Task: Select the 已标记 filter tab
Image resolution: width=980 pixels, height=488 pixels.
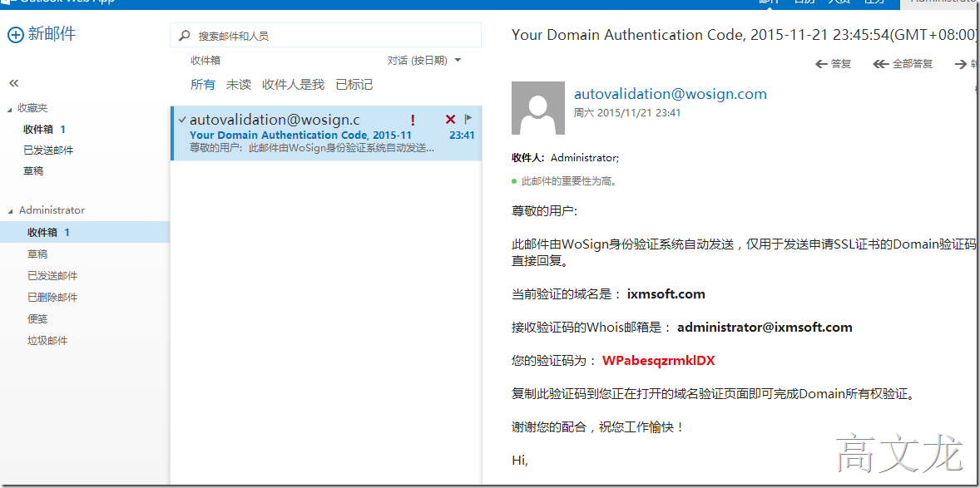Action: pyautogui.click(x=354, y=84)
